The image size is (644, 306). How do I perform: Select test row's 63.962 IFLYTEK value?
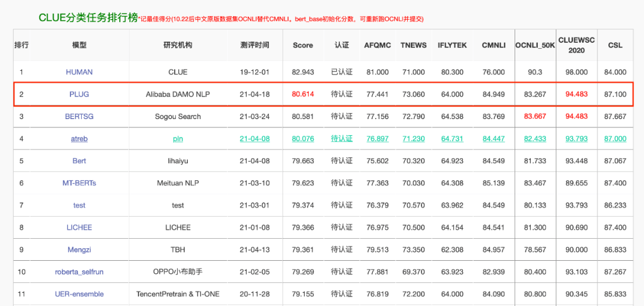[x=452, y=205]
